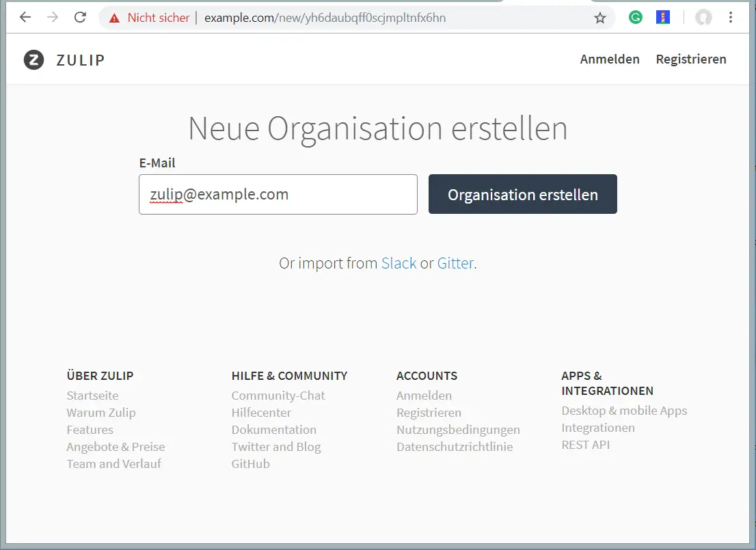Click the Zulip round Z logo
Image resolution: width=756 pixels, height=550 pixels.
[33, 59]
